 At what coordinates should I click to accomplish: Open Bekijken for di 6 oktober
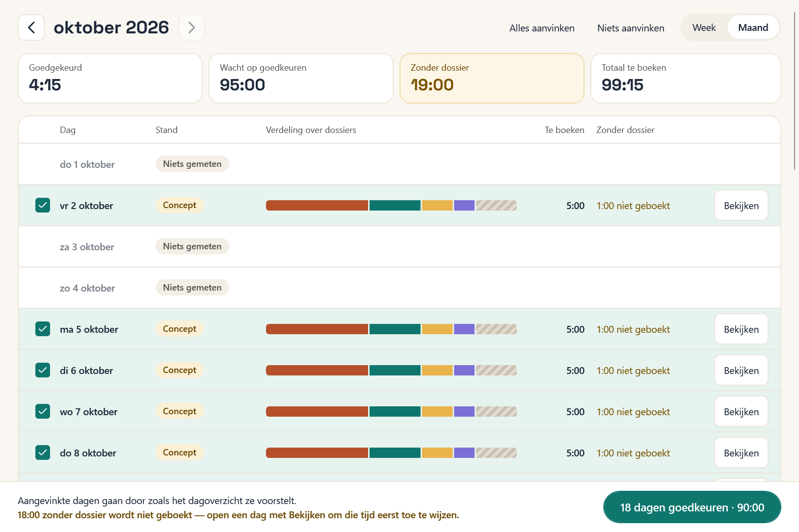point(741,371)
